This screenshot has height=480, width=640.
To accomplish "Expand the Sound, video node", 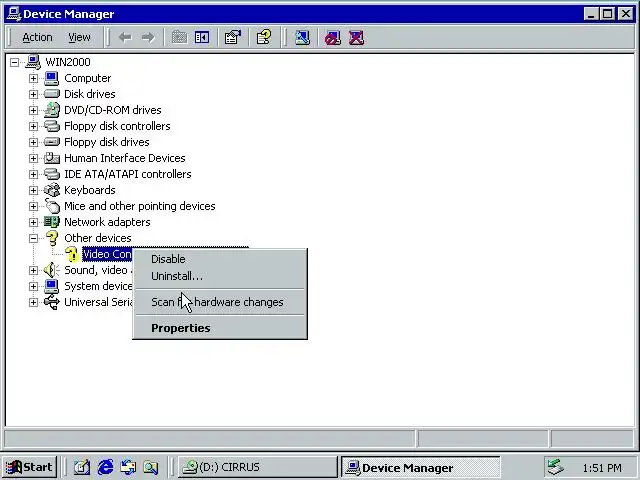I will click(33, 270).
